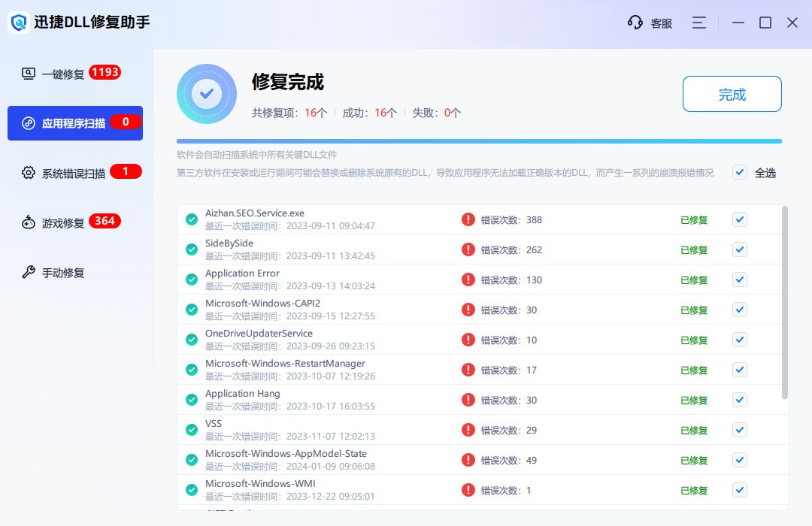This screenshot has width=812, height=526.
Task: Click timestamp 2023-12-22 09:05:01
Action: 330,496
